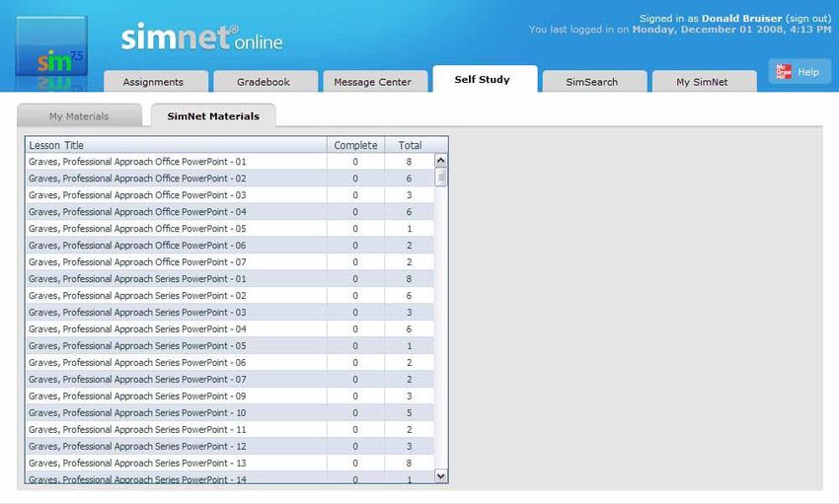Click user name Donald Bruiser
Screen dimensions: 839x504
click(x=741, y=18)
